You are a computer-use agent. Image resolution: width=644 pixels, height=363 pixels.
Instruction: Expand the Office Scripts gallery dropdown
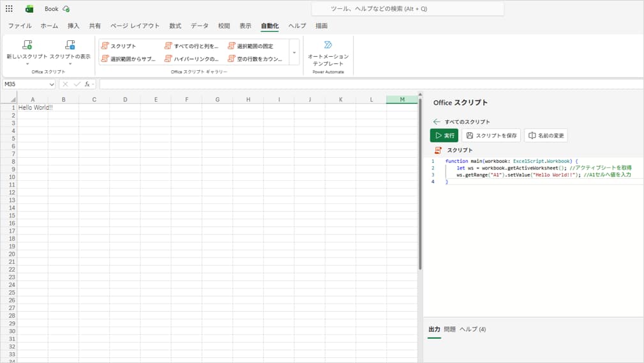point(294,52)
